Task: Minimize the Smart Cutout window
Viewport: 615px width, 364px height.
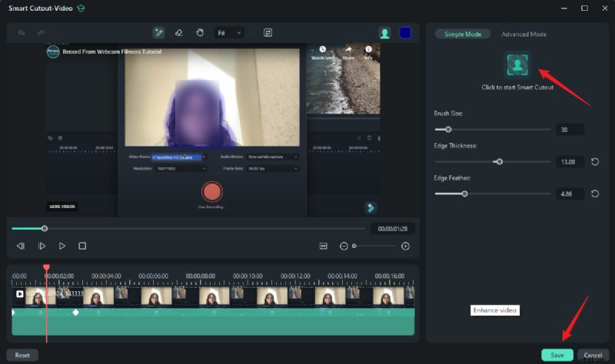Action: coord(564,8)
